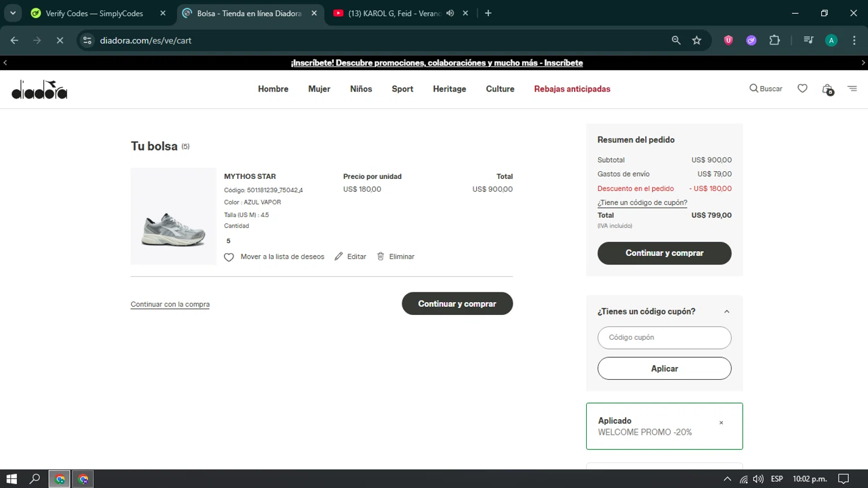Open taskbar network icon

[744, 479]
